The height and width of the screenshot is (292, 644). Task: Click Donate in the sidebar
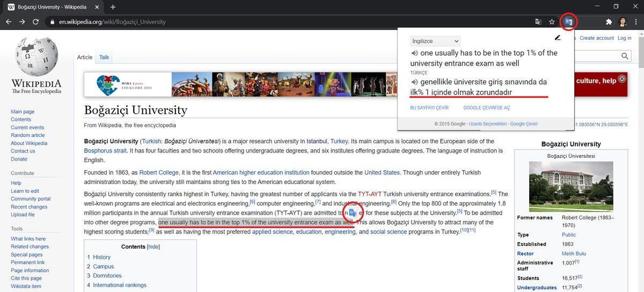19,159
